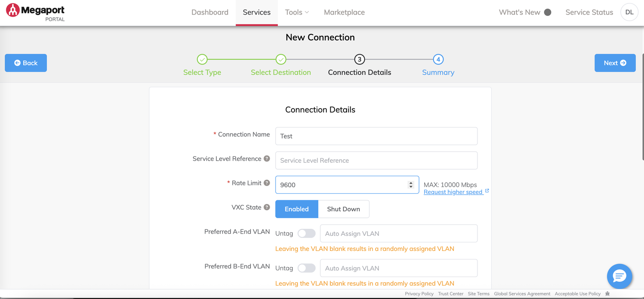
Task: Open the Privacy Policy link
Action: 419,294
